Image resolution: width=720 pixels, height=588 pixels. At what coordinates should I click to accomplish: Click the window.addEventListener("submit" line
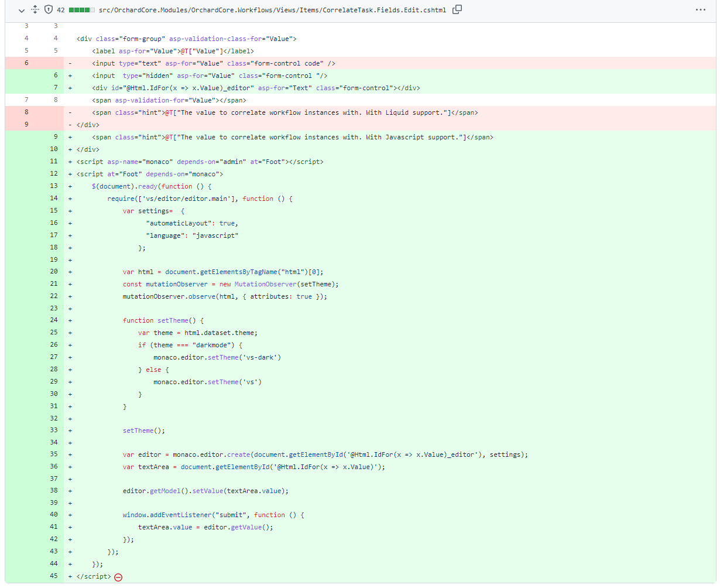click(361, 515)
